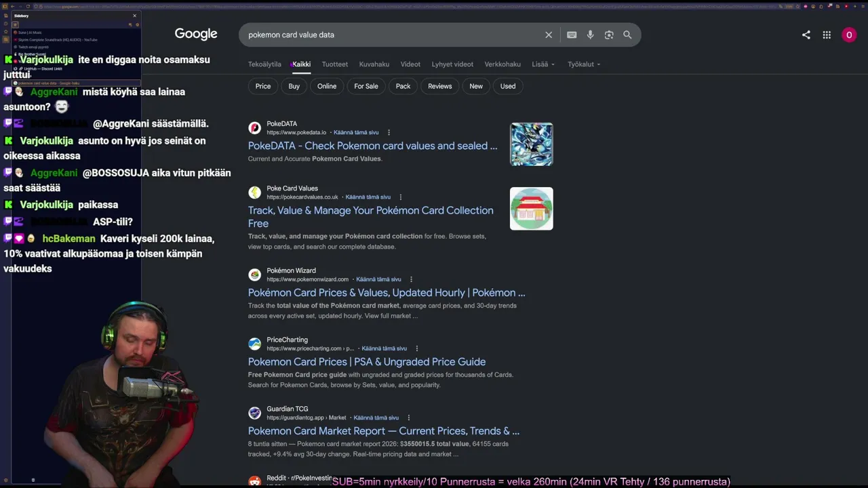
Task: Click the PriceCharting favicon
Action: pos(255,344)
